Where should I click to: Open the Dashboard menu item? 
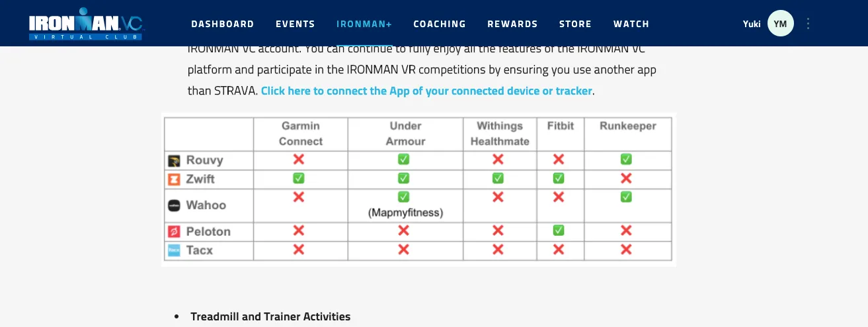[x=222, y=24]
